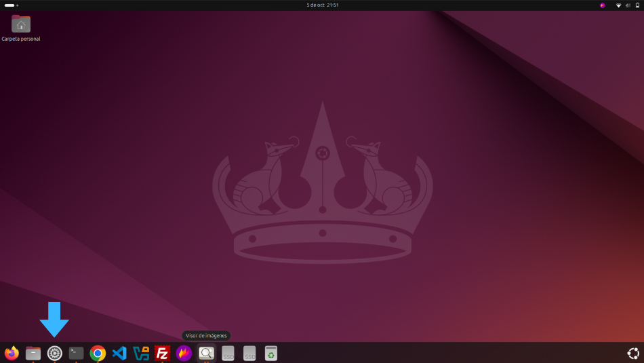Viewport: 644px width, 363px height.
Task: Open the Carpeta personal desktop folder
Action: coord(21,25)
